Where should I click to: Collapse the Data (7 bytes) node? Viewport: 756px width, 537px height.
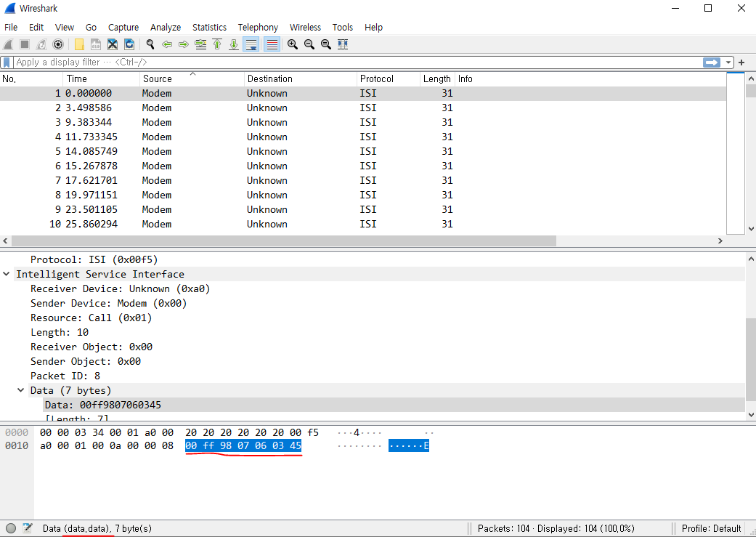click(21, 390)
